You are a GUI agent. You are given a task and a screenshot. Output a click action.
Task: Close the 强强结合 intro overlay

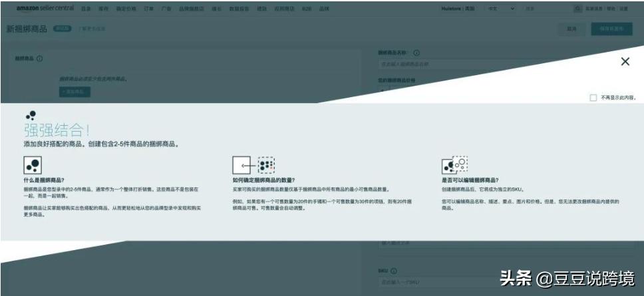625,61
